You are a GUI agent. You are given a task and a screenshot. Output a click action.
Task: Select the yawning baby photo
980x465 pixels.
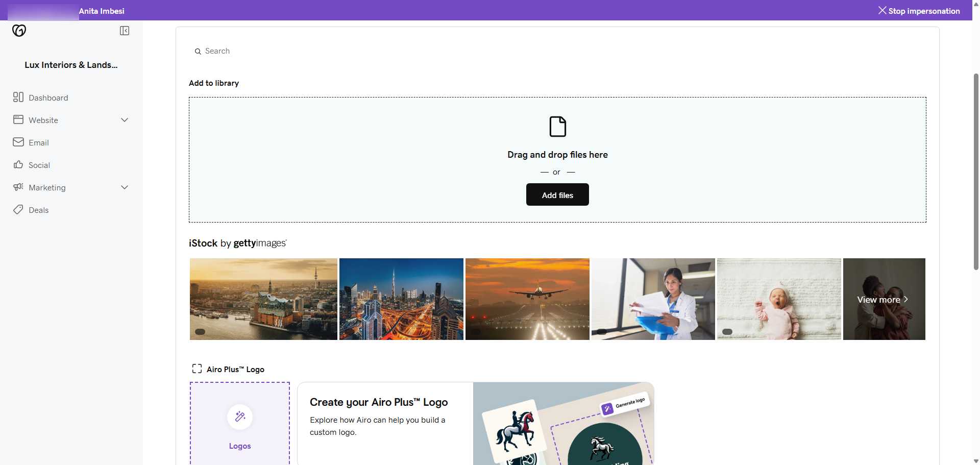(x=779, y=299)
